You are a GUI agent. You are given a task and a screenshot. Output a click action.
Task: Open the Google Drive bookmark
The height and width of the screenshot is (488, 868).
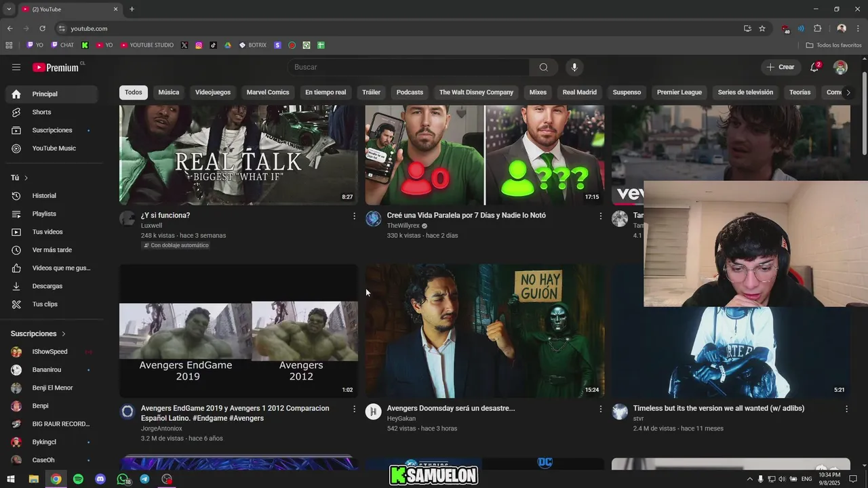coord(228,45)
